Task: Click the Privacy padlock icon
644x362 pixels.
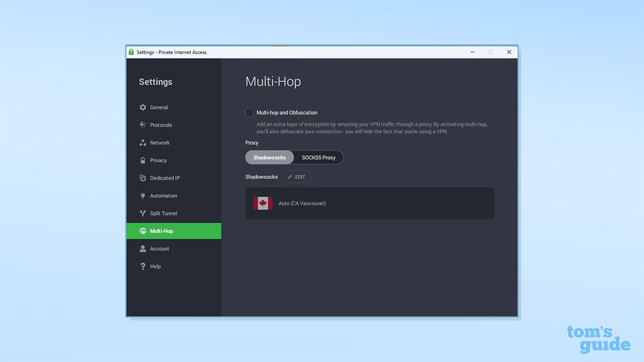Action: pyautogui.click(x=143, y=160)
